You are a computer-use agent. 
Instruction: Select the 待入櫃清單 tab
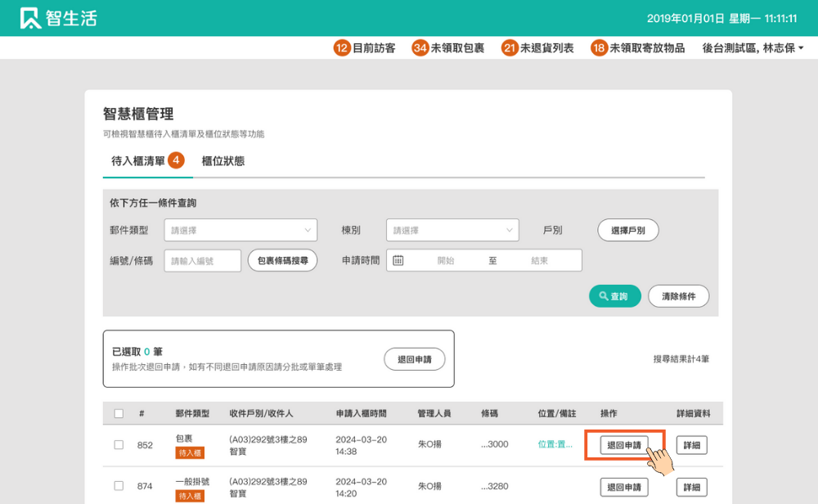138,161
